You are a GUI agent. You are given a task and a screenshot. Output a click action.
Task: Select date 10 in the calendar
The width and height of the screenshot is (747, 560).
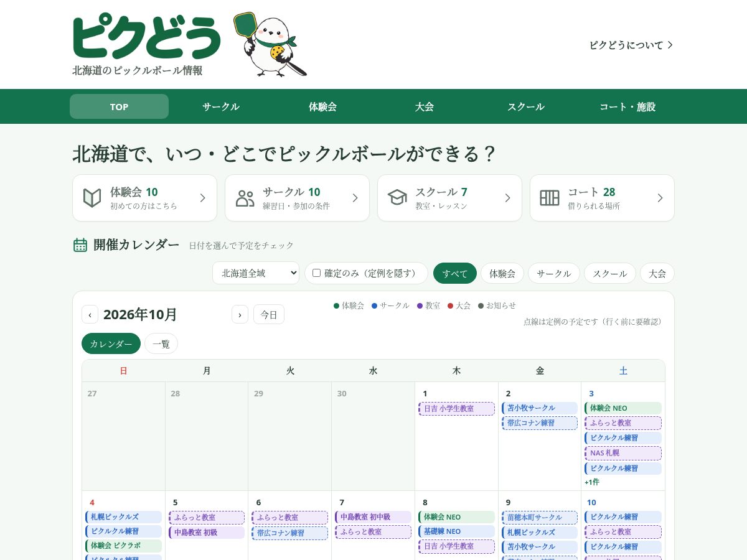[591, 502]
